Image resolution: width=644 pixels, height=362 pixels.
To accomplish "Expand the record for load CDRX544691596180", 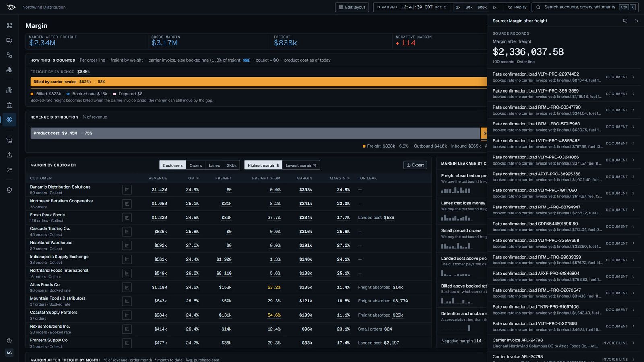I will point(563,227).
